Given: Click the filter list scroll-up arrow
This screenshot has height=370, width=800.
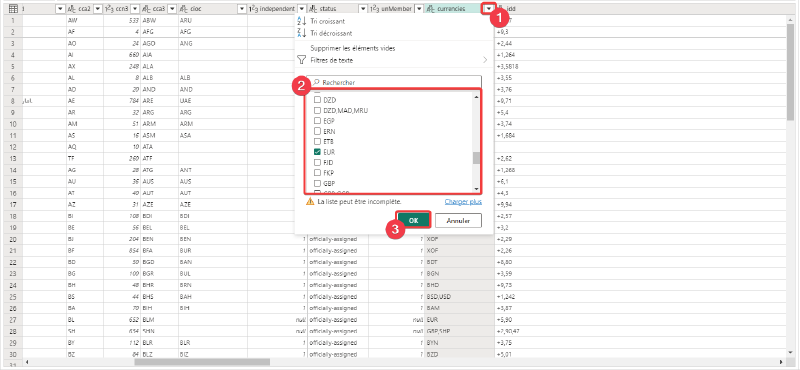Looking at the screenshot, I should 477,96.
